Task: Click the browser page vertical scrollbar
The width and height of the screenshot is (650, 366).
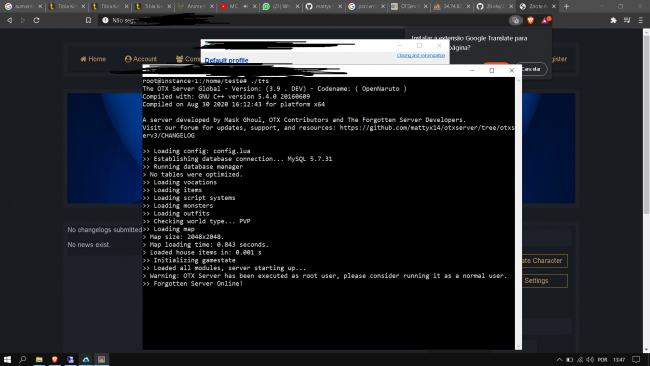Action: coord(646,124)
